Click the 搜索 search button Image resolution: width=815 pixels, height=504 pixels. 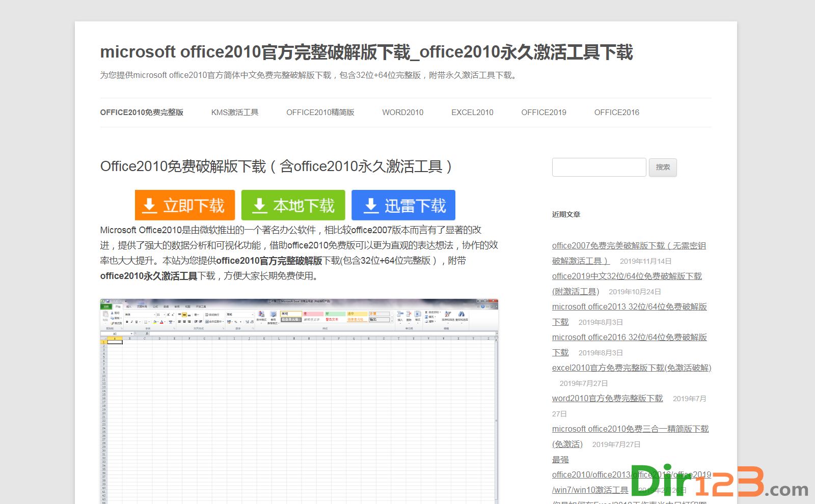[663, 167]
